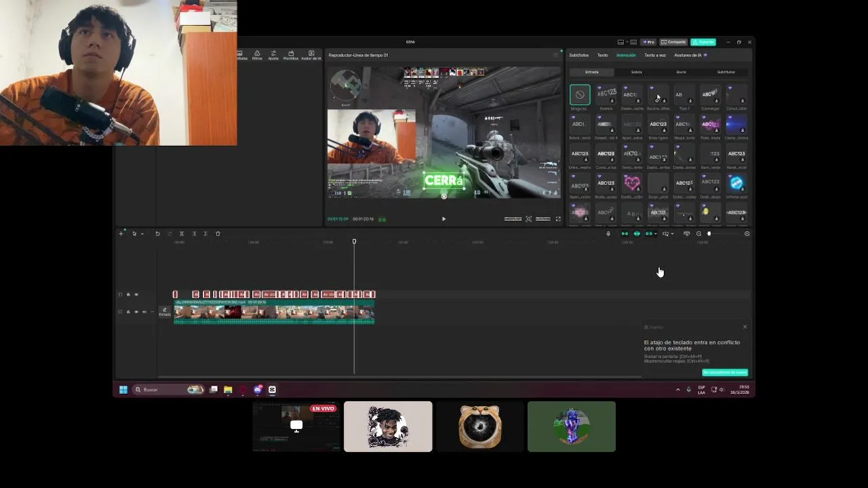Screen dimensions: 868x488
Task: Lock the text track
Action: (128, 295)
